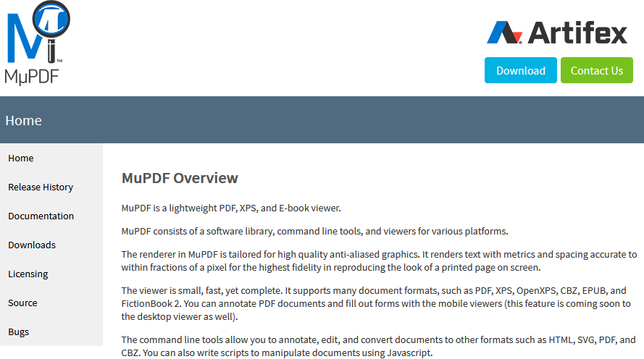Viewport: 644px width, 359px height.
Task: Click the Home title in the banner
Action: coord(23,120)
